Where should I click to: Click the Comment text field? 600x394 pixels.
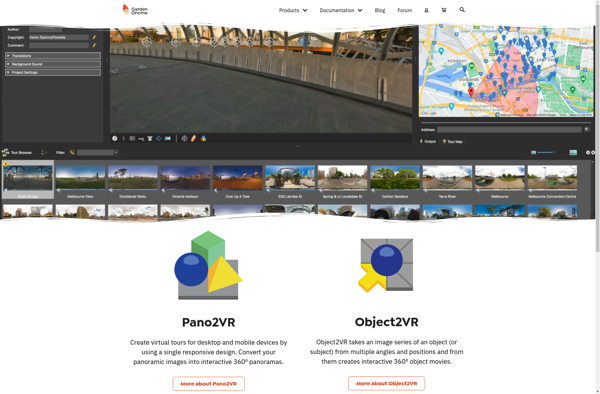point(59,45)
